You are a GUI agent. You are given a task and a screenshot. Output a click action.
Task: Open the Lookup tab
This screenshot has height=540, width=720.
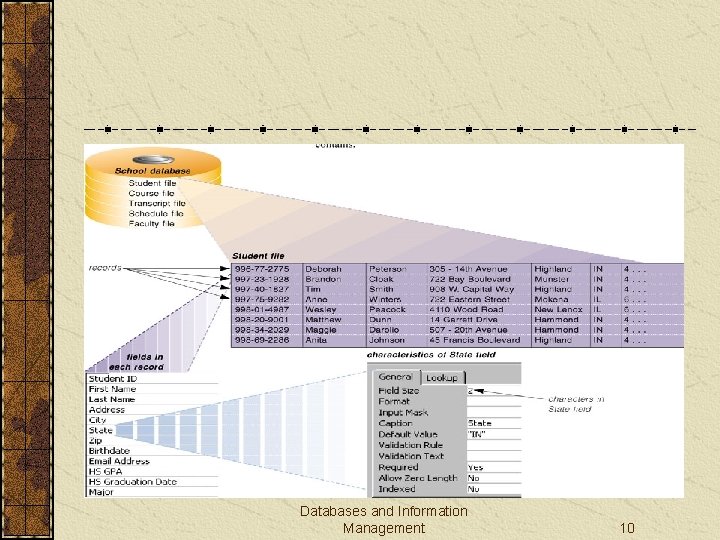[442, 378]
